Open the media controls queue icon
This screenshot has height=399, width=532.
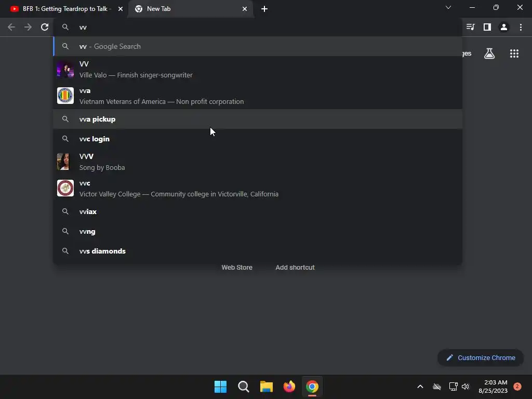[x=470, y=27]
